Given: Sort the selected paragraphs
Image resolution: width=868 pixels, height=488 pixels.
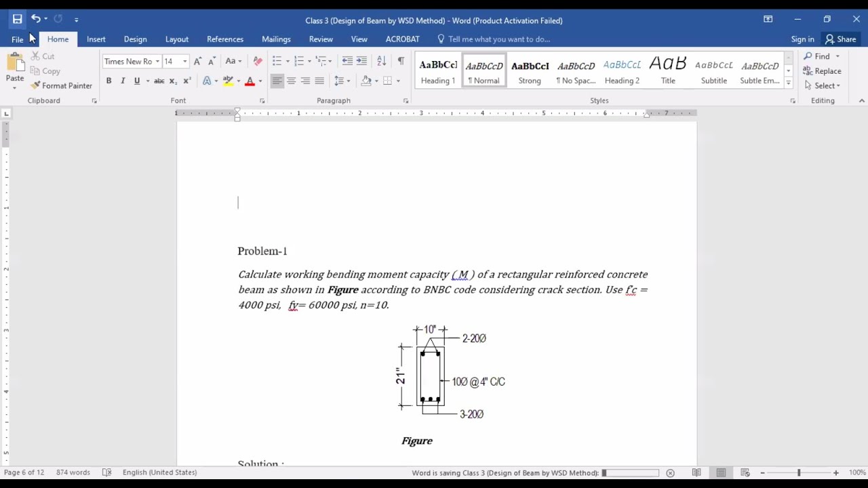Looking at the screenshot, I should pyautogui.click(x=381, y=61).
